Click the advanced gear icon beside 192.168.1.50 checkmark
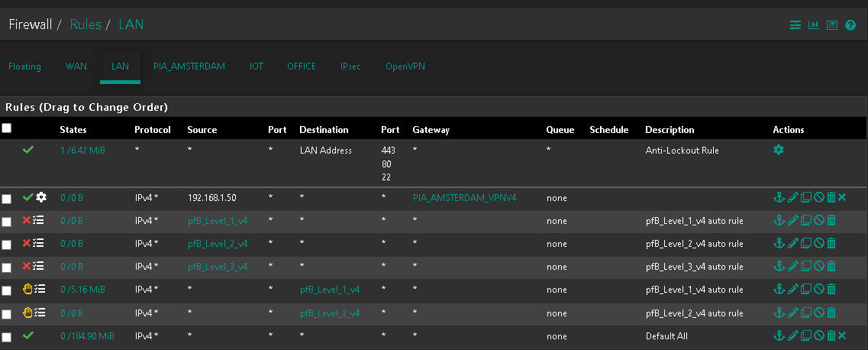Screen dimensions: 868x350 click(41, 197)
